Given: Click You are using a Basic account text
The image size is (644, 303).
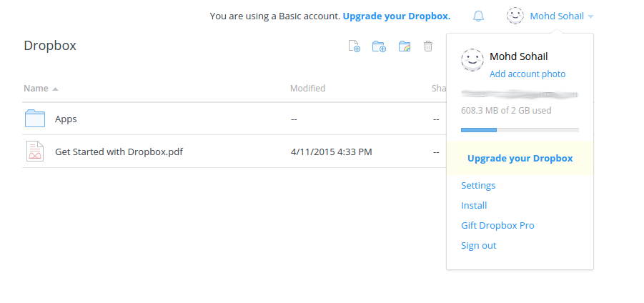Looking at the screenshot, I should tap(274, 16).
